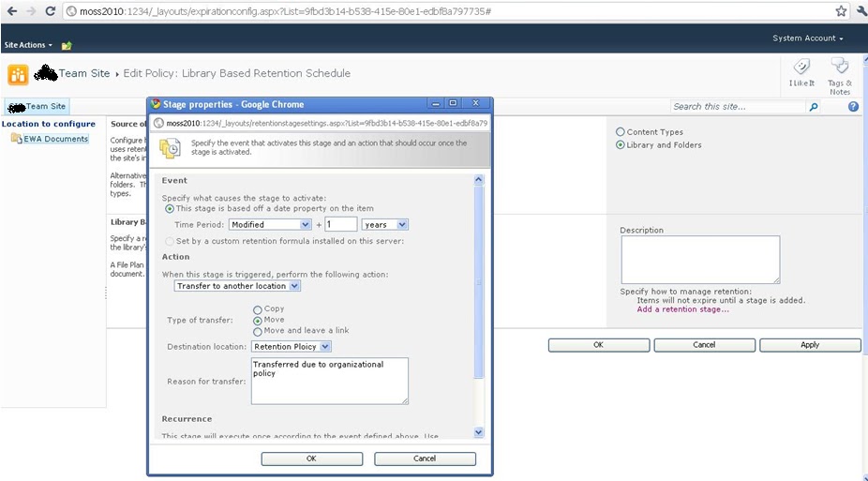Minimize the Stage properties window

(436, 103)
